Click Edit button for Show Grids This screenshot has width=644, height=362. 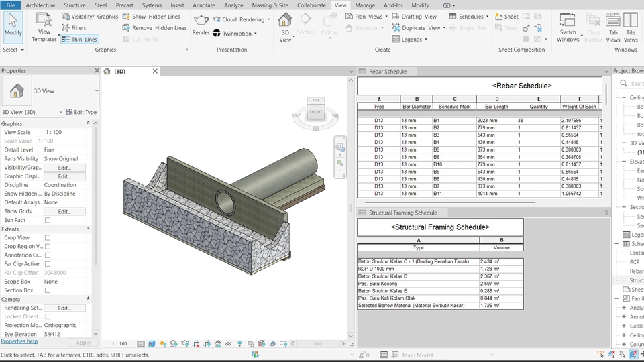(x=64, y=211)
